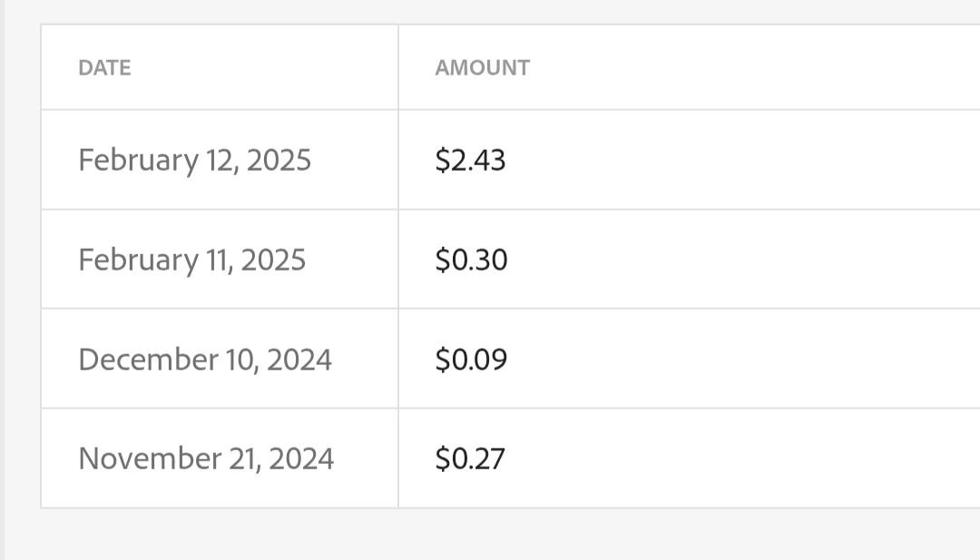Select the December 10, 2024 date cell
The width and height of the screenshot is (980, 560).
tap(205, 359)
